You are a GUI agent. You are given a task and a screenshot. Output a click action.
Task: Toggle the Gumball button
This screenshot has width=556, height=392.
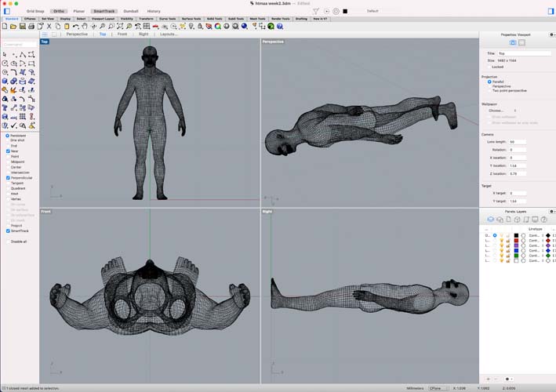(131, 11)
